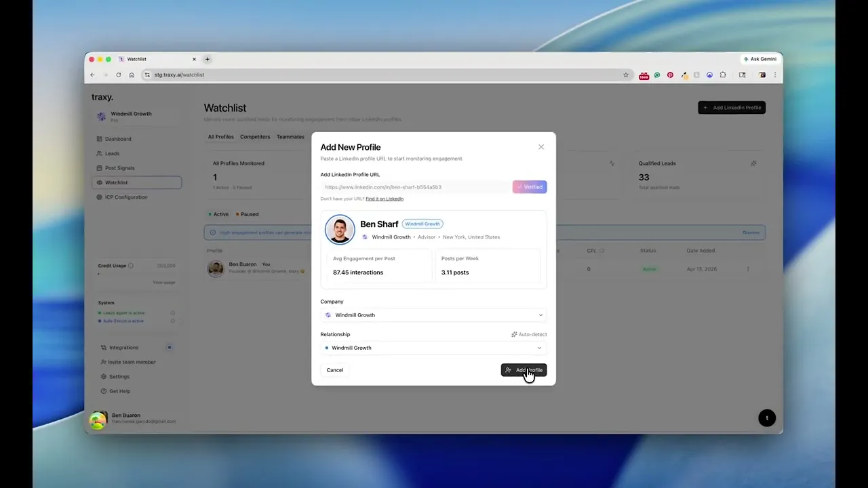Click Ben Sharf's profile photo
868x488 pixels.
pyautogui.click(x=340, y=230)
